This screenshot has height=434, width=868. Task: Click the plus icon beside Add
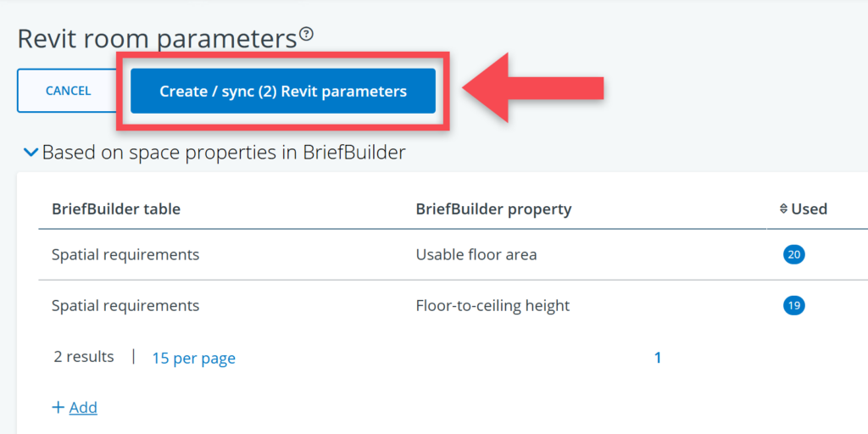[x=58, y=408]
